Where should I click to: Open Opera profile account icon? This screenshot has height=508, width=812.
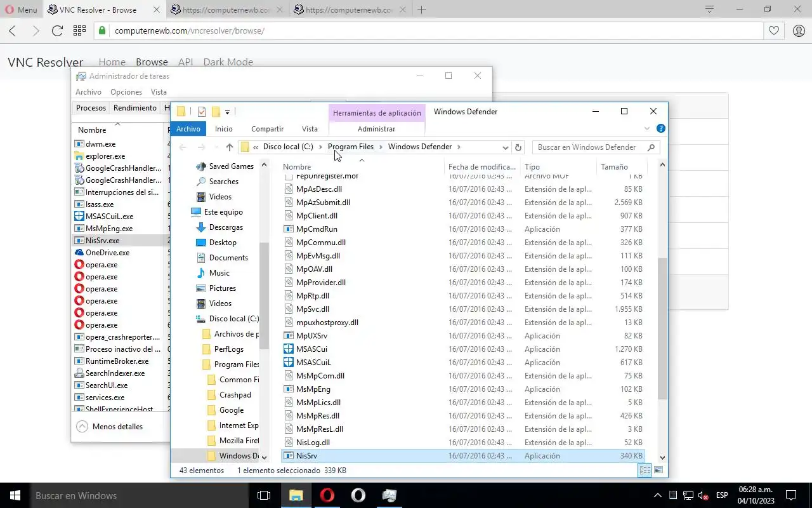tap(799, 30)
